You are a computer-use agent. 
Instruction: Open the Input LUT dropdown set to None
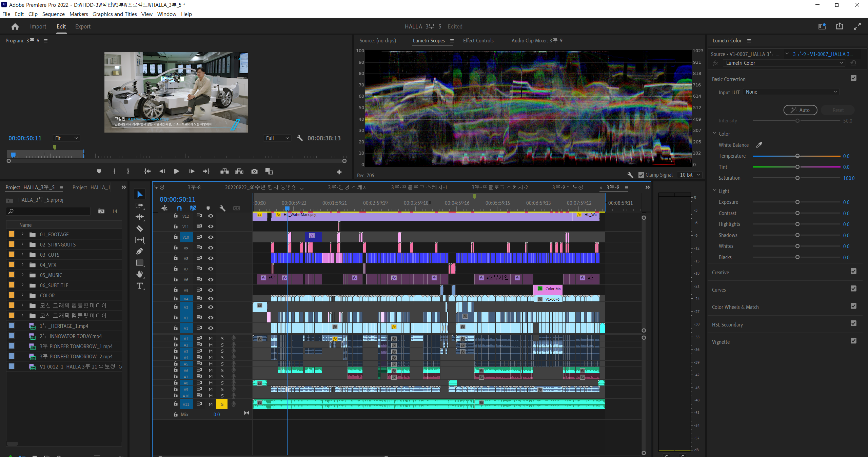point(791,92)
